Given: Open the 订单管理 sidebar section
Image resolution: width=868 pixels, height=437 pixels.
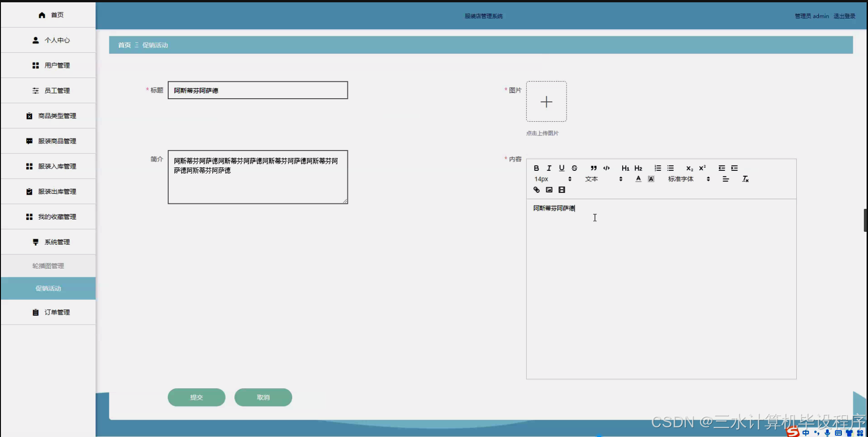Looking at the screenshot, I should (x=57, y=312).
